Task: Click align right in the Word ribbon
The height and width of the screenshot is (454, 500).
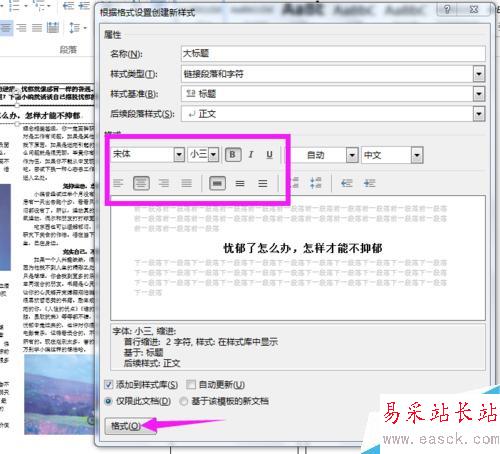Action: tap(21, 27)
